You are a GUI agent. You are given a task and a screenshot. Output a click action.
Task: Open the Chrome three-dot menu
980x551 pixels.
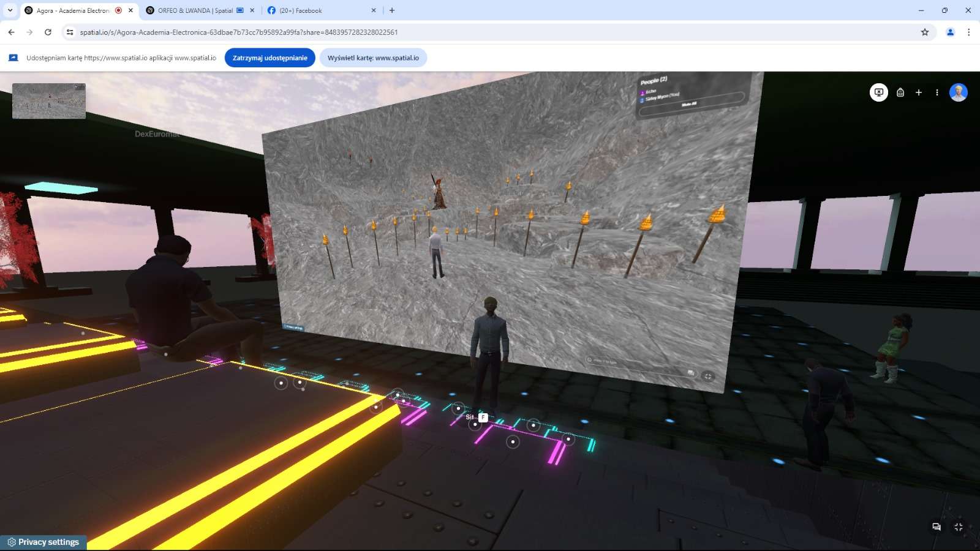tap(968, 32)
